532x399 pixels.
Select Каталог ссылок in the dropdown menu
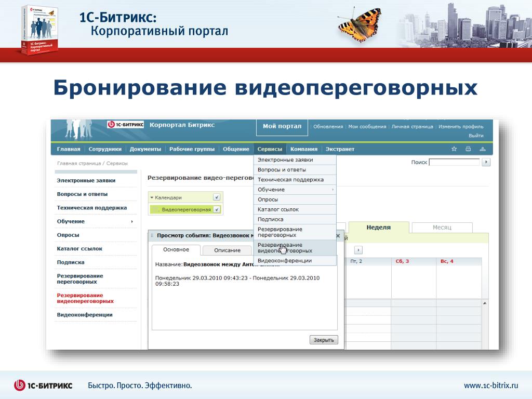point(295,209)
